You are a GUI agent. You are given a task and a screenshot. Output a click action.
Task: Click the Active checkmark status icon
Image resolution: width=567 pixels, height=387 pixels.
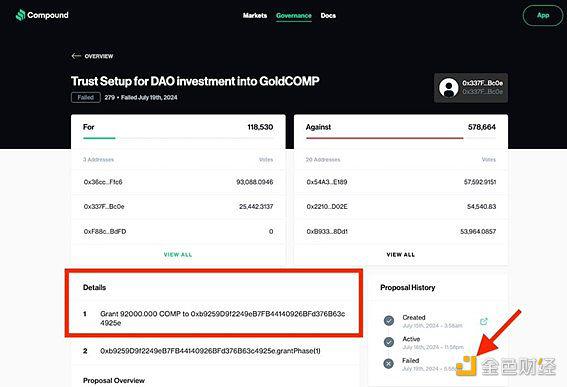(389, 342)
